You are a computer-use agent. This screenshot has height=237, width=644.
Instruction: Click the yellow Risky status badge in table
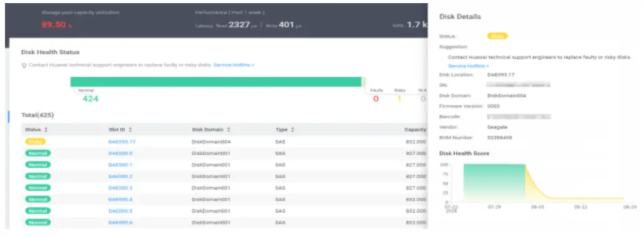pyautogui.click(x=36, y=142)
